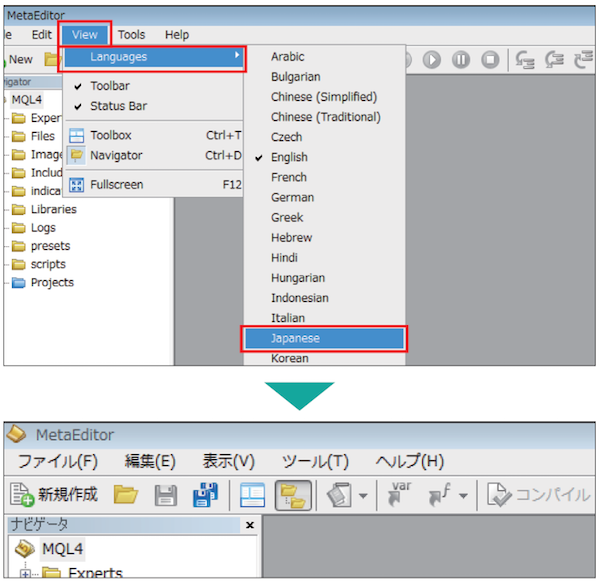Open the dropdown arrow next to the book icon
Viewport: 600px width, 582px height.
[x=363, y=496]
